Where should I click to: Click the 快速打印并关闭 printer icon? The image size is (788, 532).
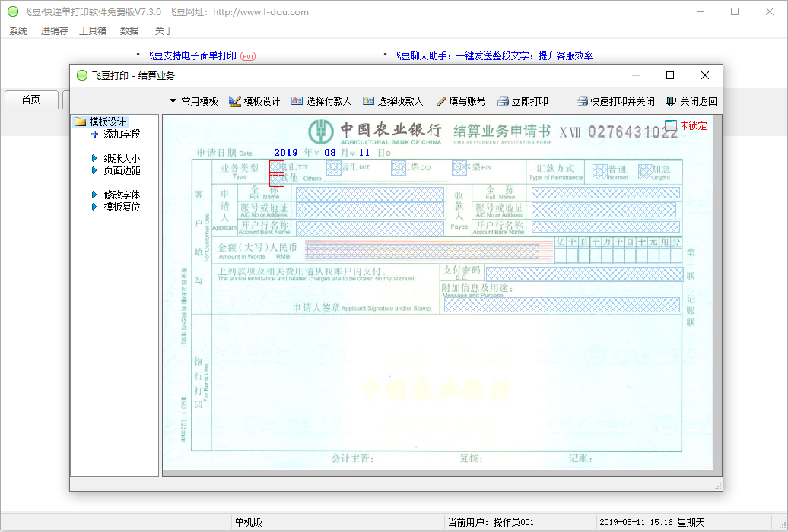pos(582,102)
